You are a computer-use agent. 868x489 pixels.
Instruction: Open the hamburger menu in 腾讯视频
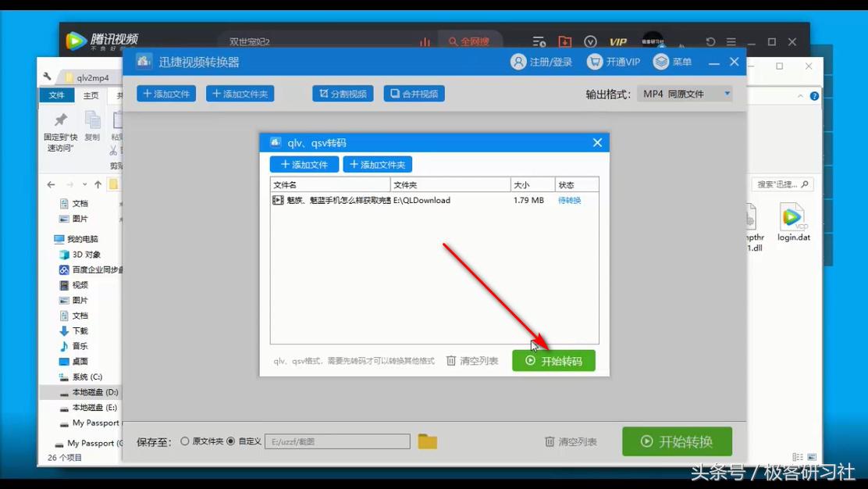tap(731, 41)
